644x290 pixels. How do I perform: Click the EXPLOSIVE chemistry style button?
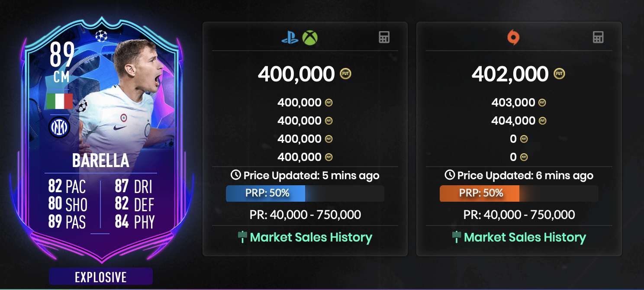(101, 277)
